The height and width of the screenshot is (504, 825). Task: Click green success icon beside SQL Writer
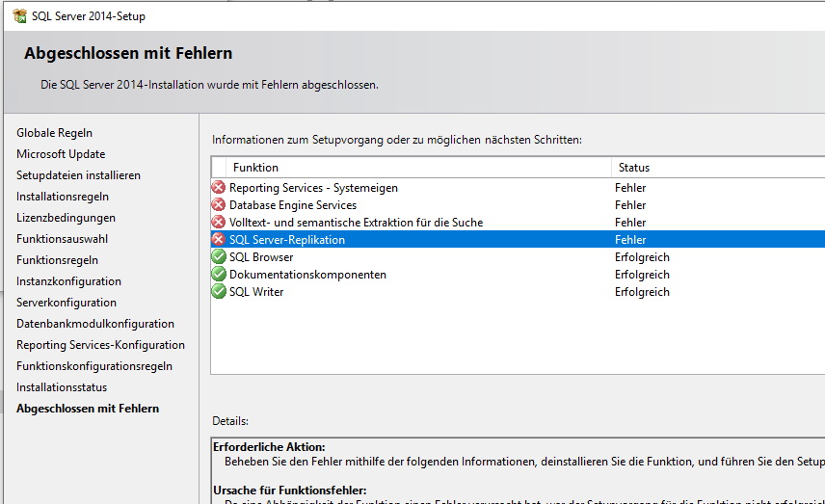tap(219, 291)
